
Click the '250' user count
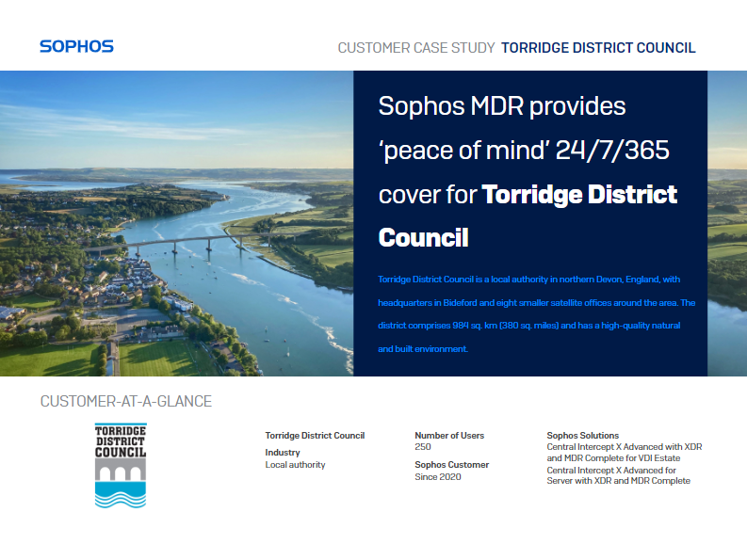[x=423, y=447]
